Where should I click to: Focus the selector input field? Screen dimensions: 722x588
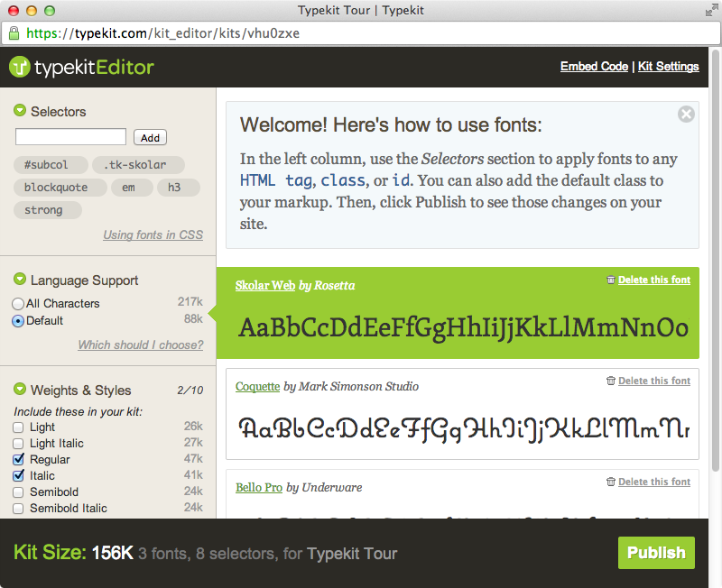pos(70,137)
